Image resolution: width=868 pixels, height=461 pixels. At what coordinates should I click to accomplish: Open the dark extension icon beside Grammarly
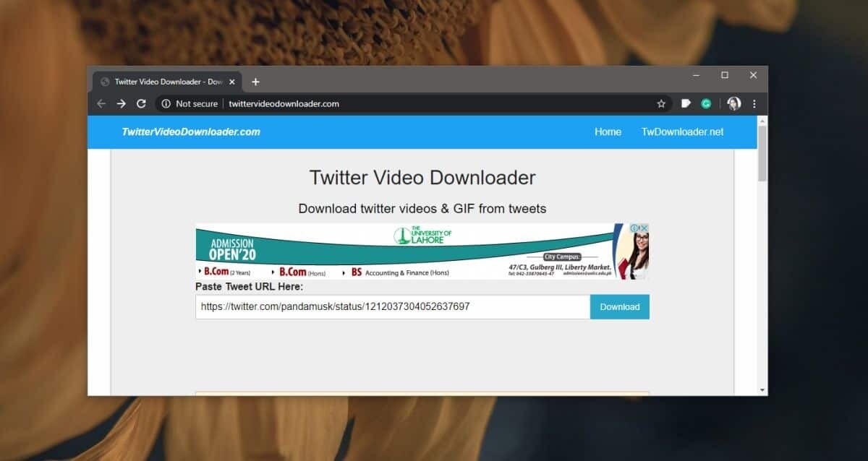[685, 103]
